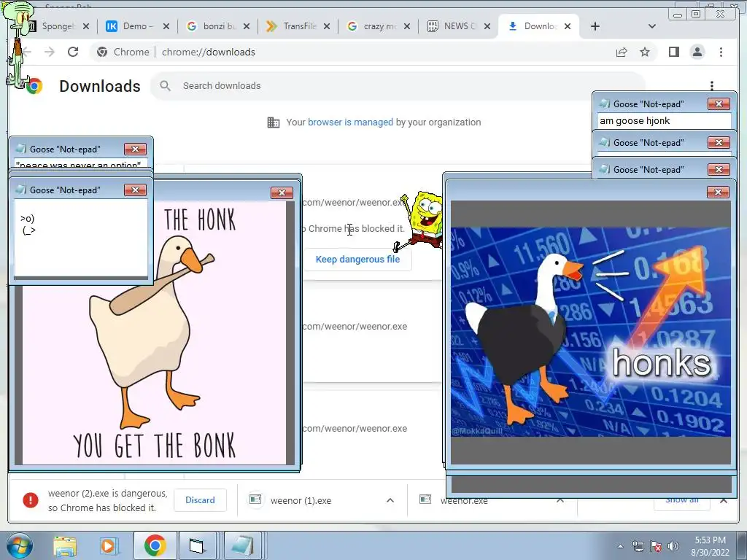Click the honks goose meme image

pyautogui.click(x=591, y=332)
